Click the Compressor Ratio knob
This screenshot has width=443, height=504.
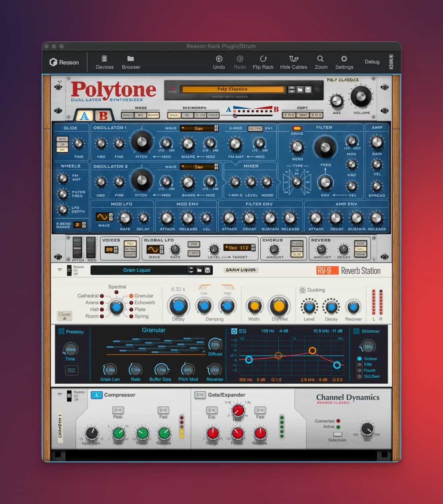point(118,432)
